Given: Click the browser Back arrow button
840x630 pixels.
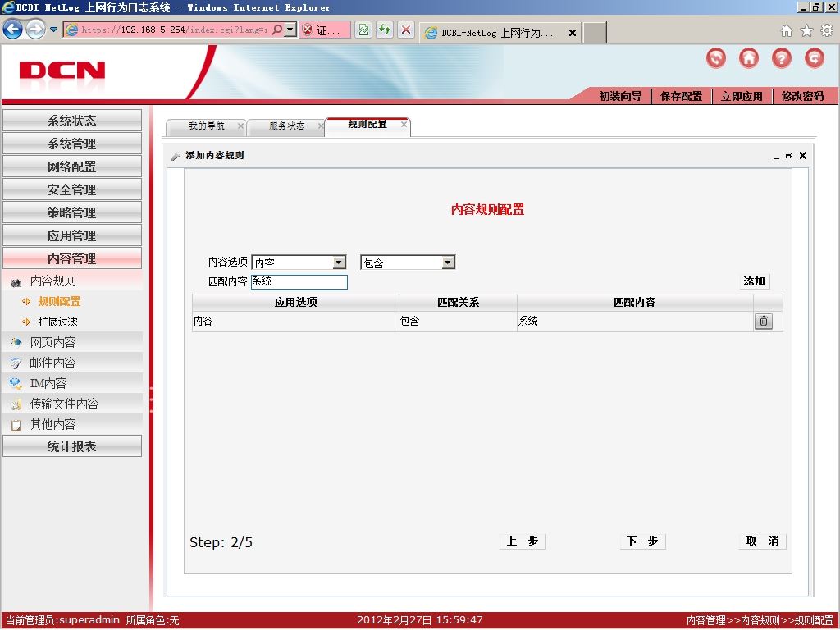Looking at the screenshot, I should (x=13, y=30).
